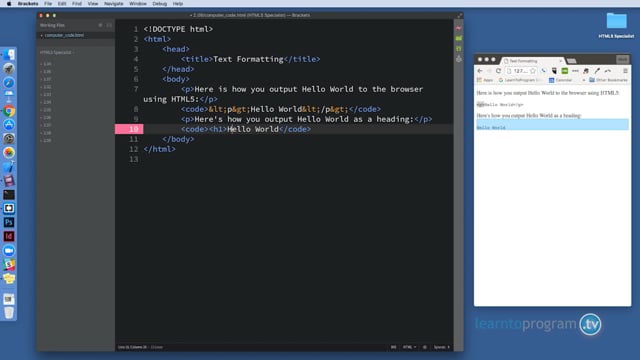Open the Chrome hamburger menu
Image resolution: width=640 pixels, height=360 pixels.
click(625, 71)
